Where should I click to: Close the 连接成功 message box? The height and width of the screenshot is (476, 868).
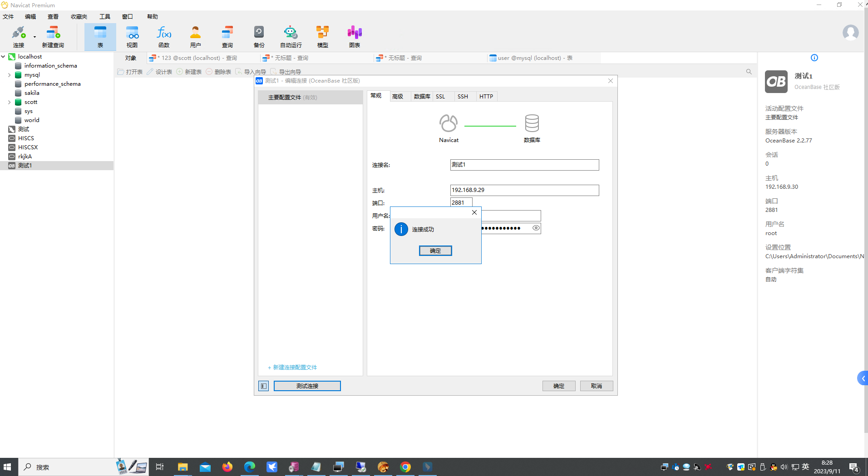pos(474,212)
